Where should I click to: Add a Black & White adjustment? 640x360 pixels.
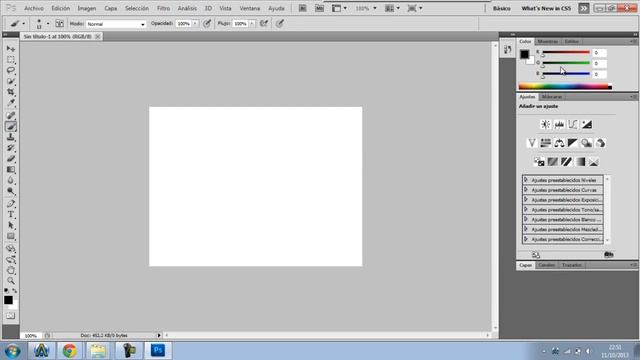click(573, 143)
